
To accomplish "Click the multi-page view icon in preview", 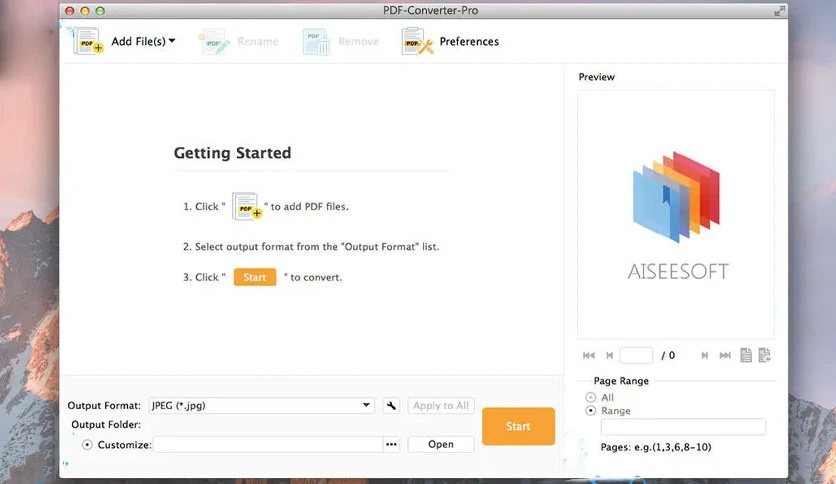I will [764, 355].
